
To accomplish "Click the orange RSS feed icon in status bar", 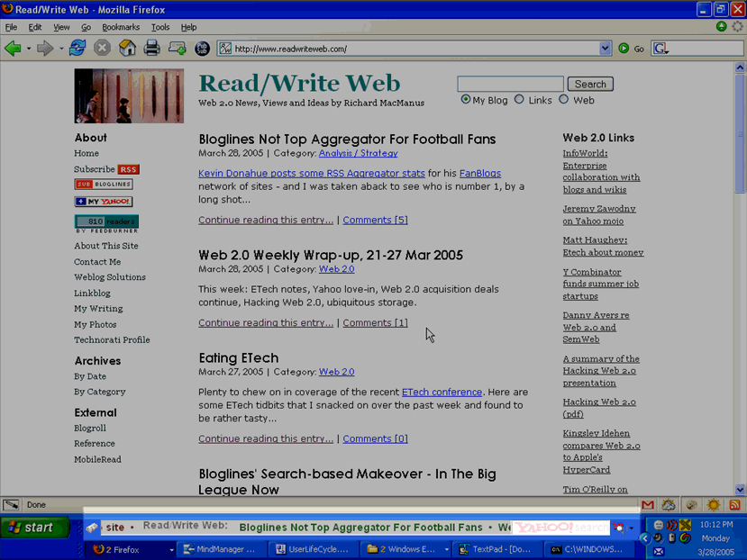I will point(734,505).
